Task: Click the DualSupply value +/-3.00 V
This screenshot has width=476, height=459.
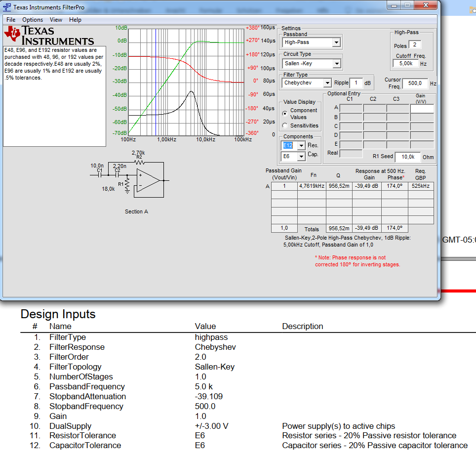Action: point(211,426)
